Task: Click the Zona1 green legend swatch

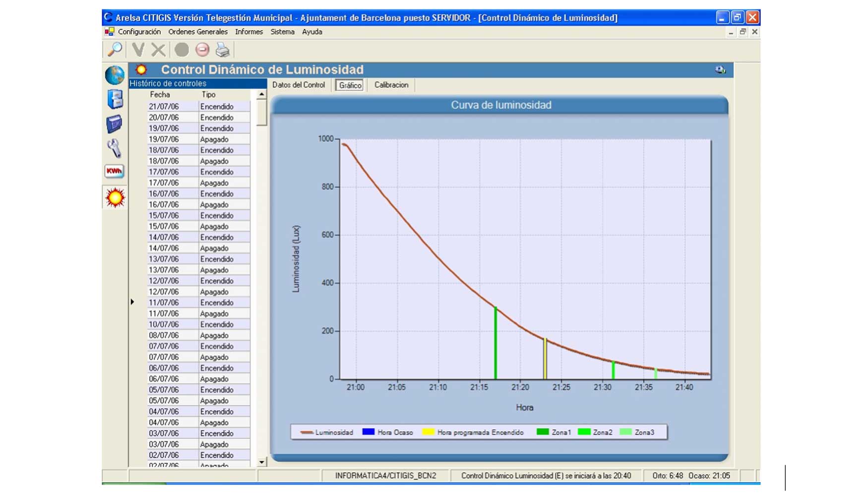Action: [x=543, y=432]
